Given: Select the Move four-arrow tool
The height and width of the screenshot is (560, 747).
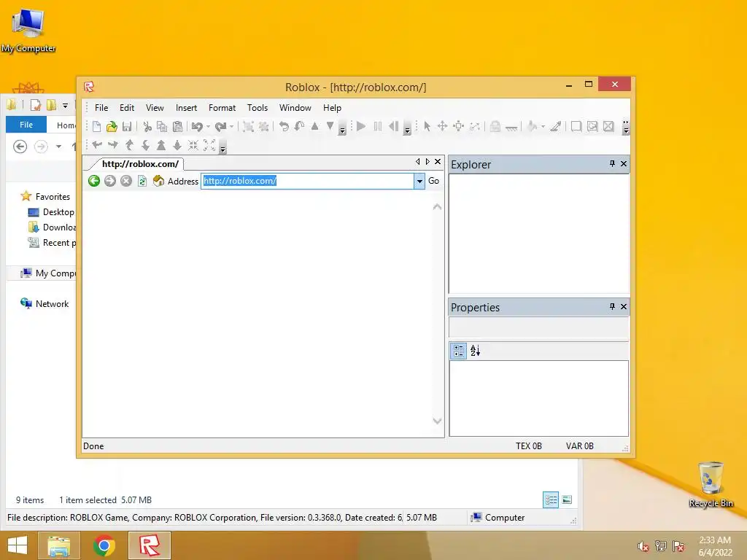Looking at the screenshot, I should click(443, 126).
